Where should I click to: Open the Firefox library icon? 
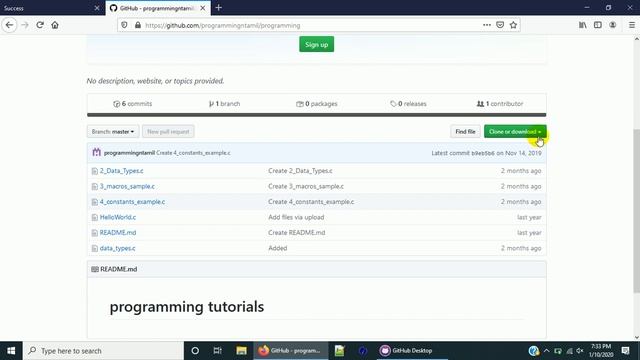[582, 25]
